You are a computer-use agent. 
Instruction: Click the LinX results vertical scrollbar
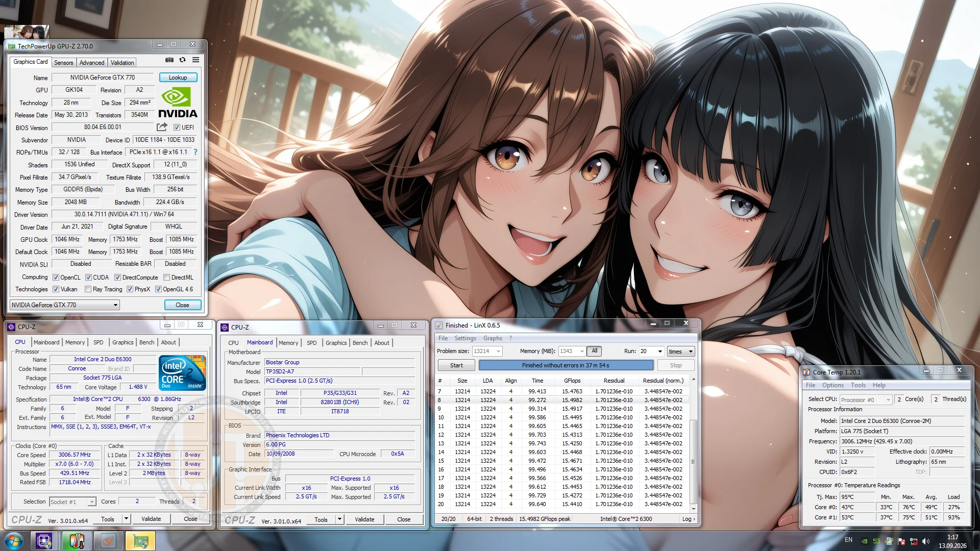693,444
